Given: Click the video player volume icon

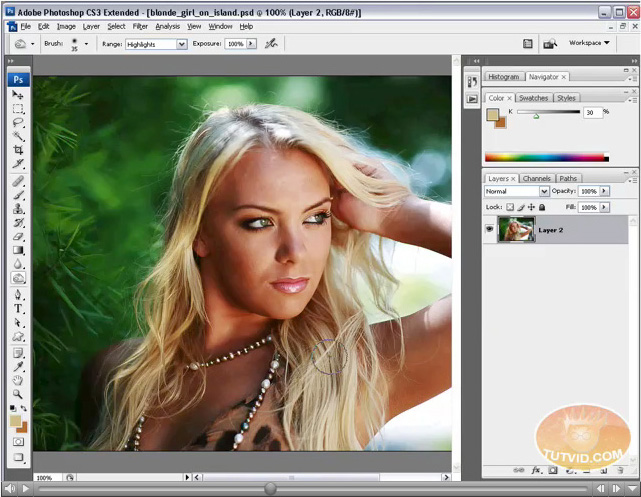Looking at the screenshot, I should (x=10, y=488).
